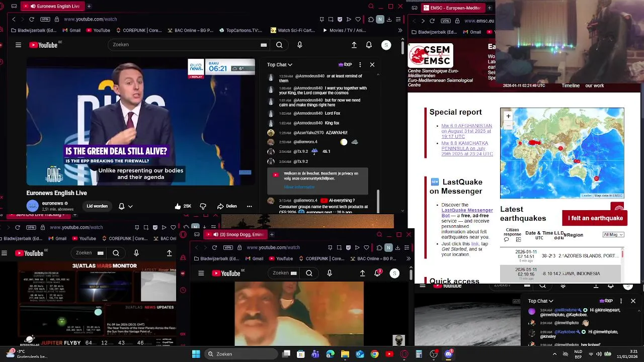This screenshot has width=644, height=362.
Task: Toggle VPN in EMSC window address bar
Action: coord(445,21)
